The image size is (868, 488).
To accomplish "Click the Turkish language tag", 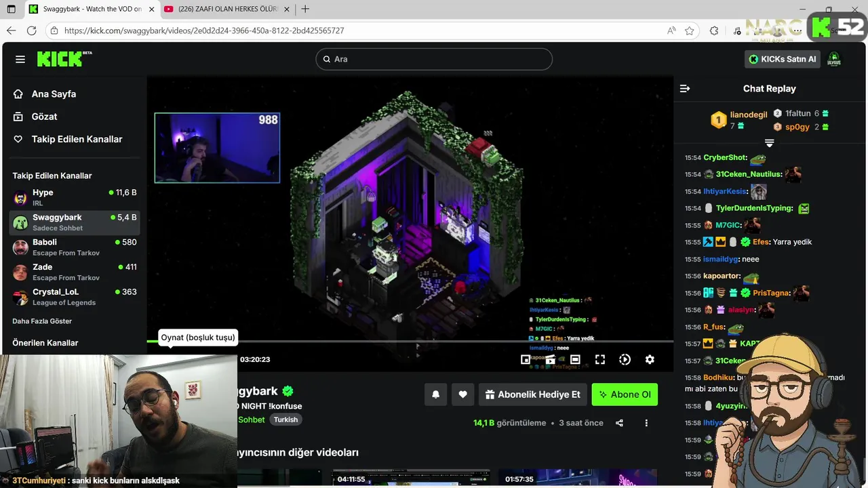I will click(x=285, y=420).
